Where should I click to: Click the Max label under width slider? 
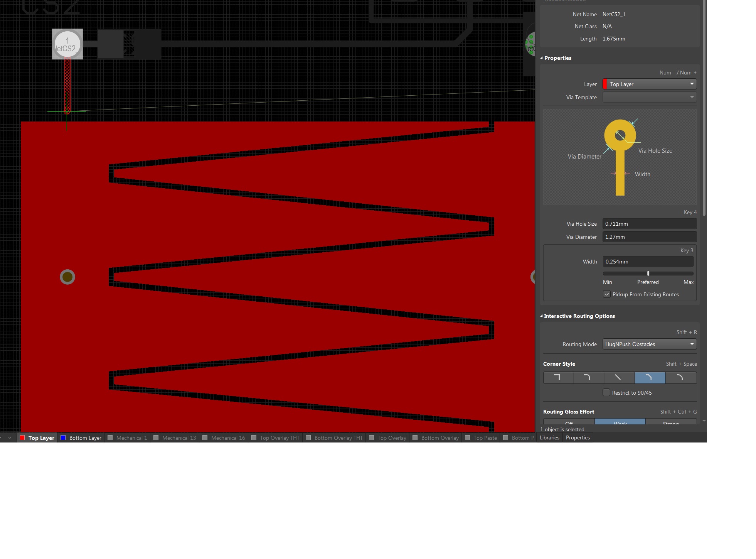[x=689, y=282]
